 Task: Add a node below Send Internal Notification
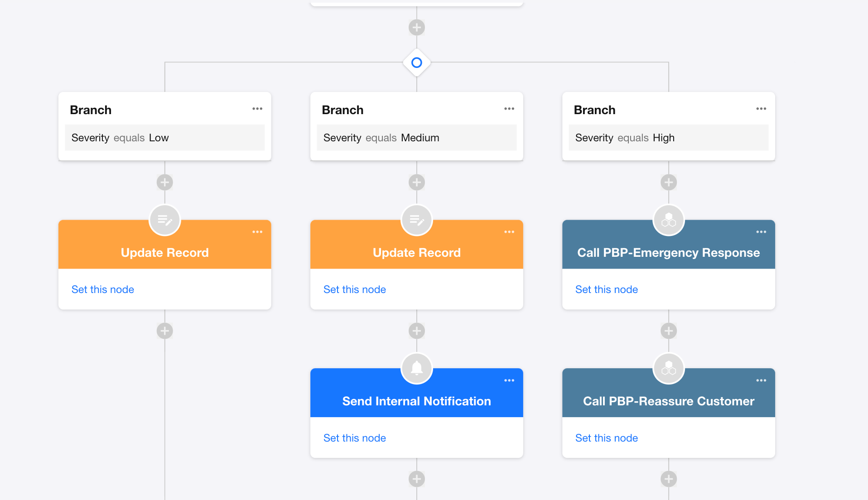(417, 479)
